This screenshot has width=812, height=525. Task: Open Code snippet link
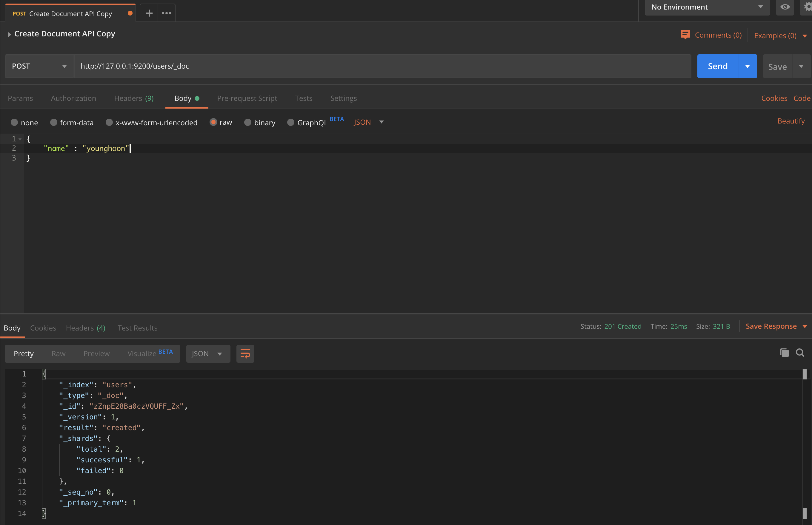pos(802,98)
